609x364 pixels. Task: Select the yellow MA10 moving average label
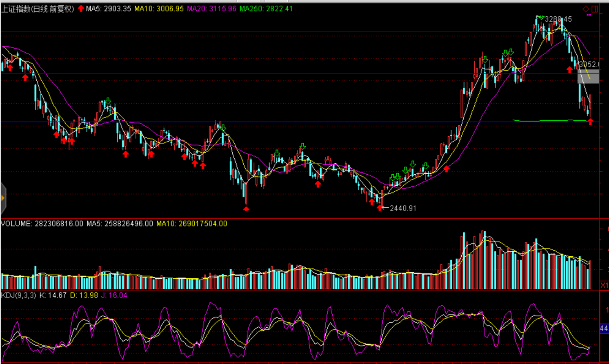point(159,9)
